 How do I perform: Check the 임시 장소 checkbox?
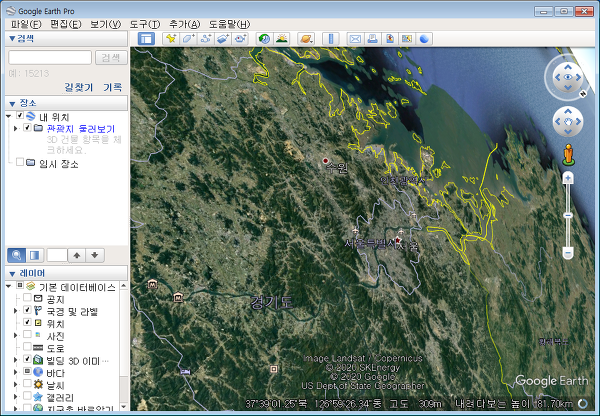pos(20,162)
